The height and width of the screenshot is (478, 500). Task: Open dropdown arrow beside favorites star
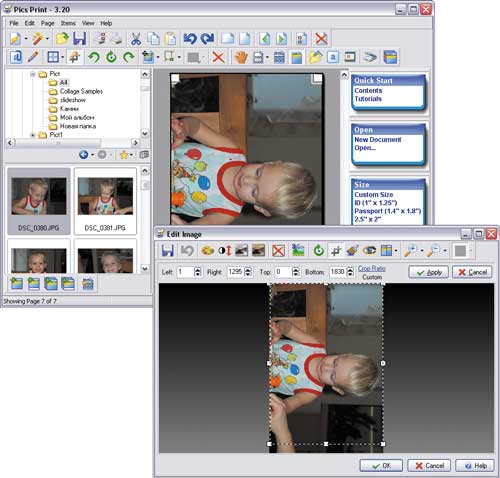click(x=131, y=155)
